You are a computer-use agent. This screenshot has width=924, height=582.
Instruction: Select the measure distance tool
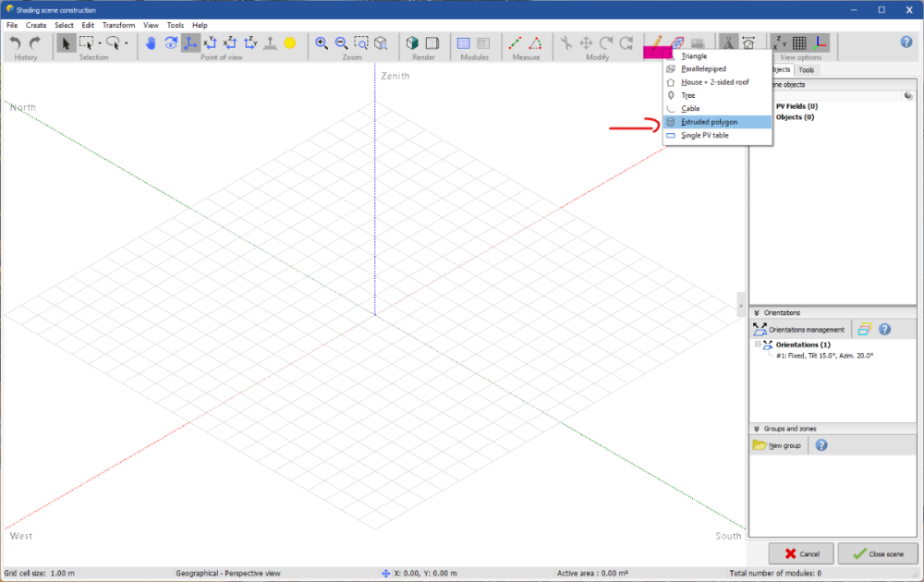coord(515,42)
